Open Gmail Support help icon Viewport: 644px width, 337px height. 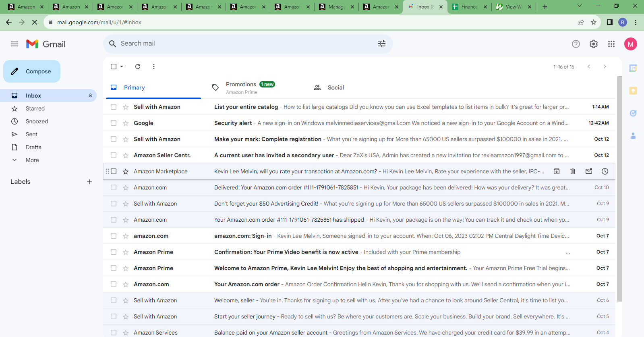click(x=576, y=44)
